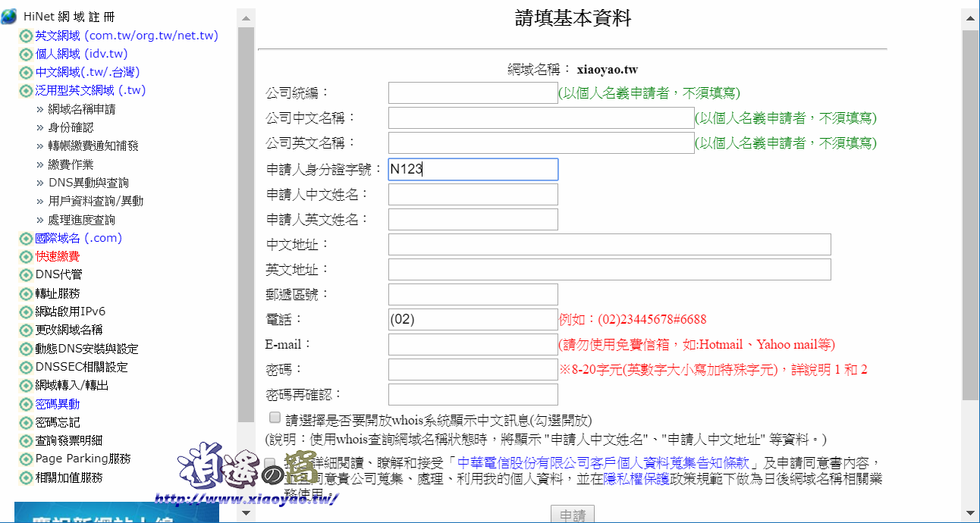
Task: Open 中文網域(.tw/.台灣) link
Action: 87,72
